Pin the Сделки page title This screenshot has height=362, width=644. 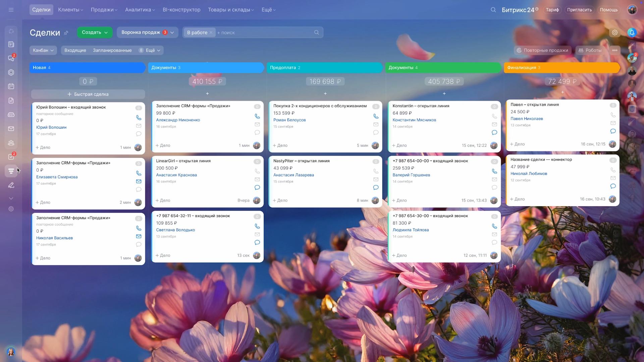pos(66,33)
